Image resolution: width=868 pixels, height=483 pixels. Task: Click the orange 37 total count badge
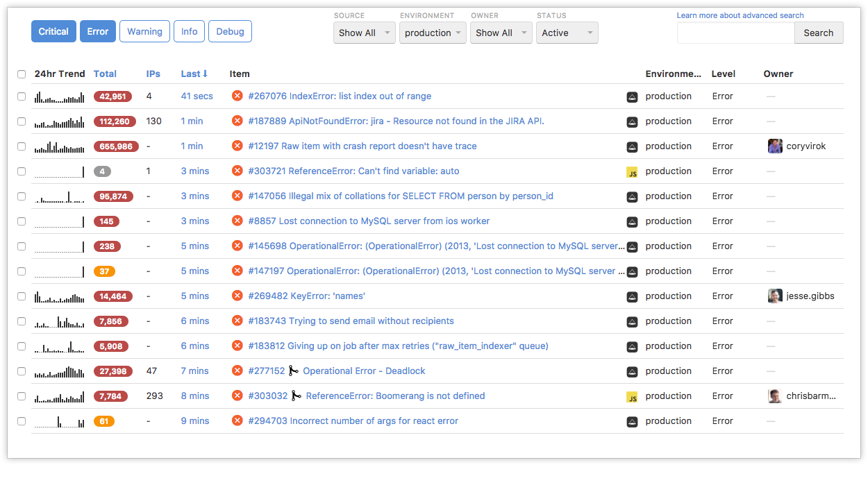(x=104, y=271)
